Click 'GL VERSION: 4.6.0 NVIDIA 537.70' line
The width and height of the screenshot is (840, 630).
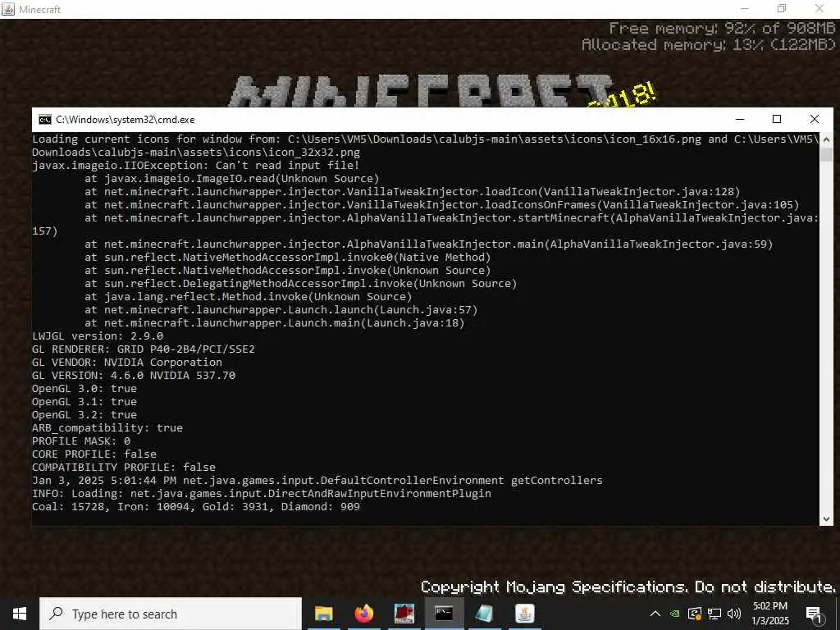(x=134, y=376)
